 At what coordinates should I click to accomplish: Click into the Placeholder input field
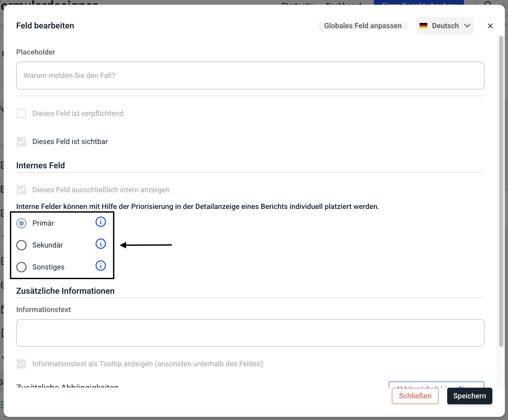[250, 76]
